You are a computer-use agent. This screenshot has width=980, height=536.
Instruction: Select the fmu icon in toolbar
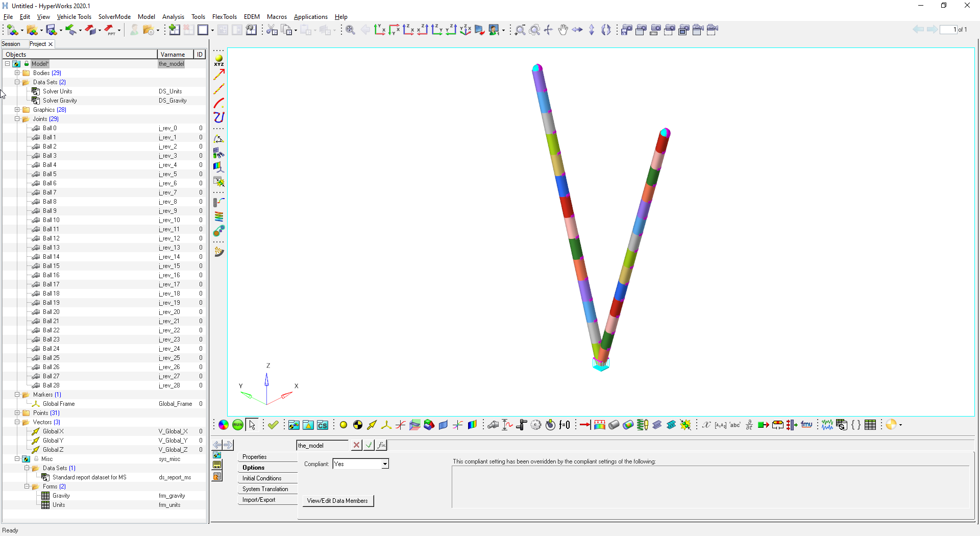[x=806, y=425]
